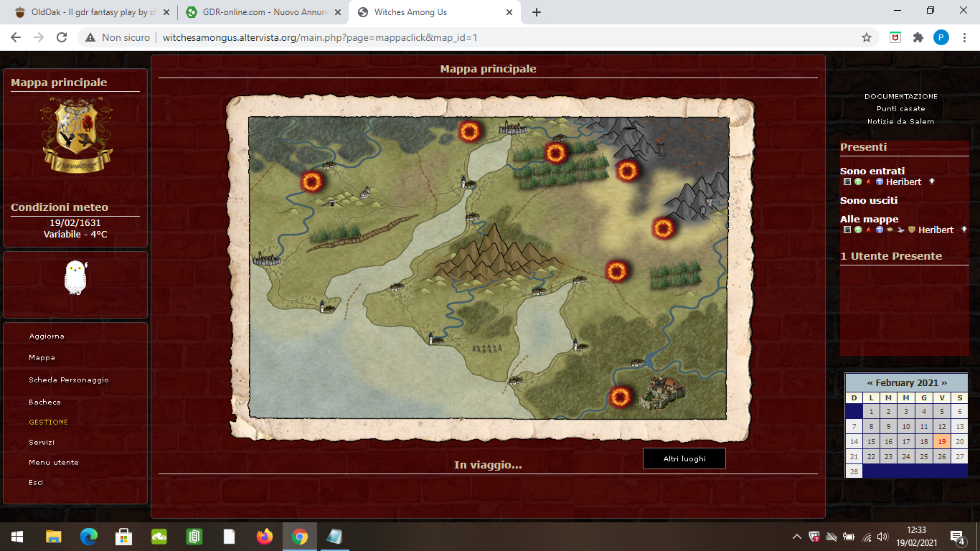Open Menu utente in the sidebar
Screen dimensions: 980x551
[54, 462]
